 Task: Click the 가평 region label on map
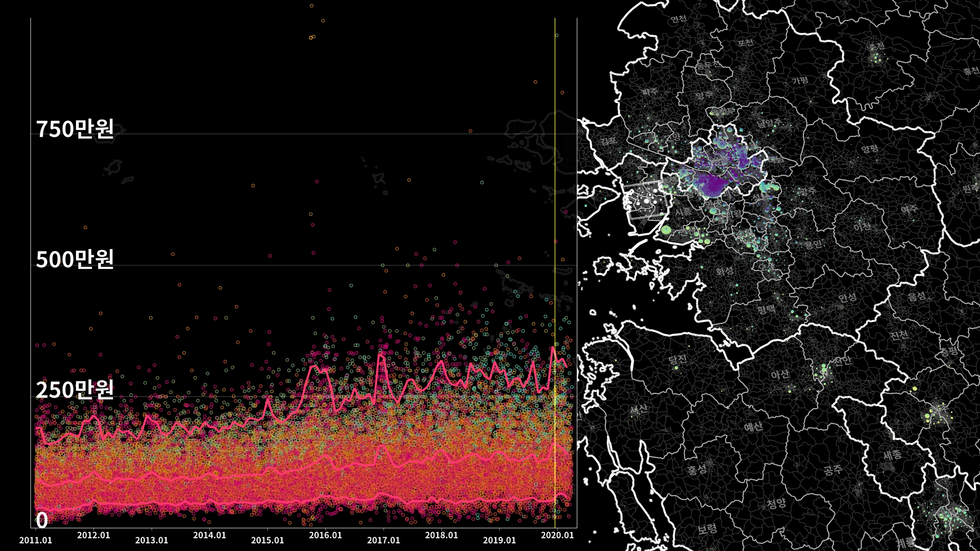(x=800, y=80)
